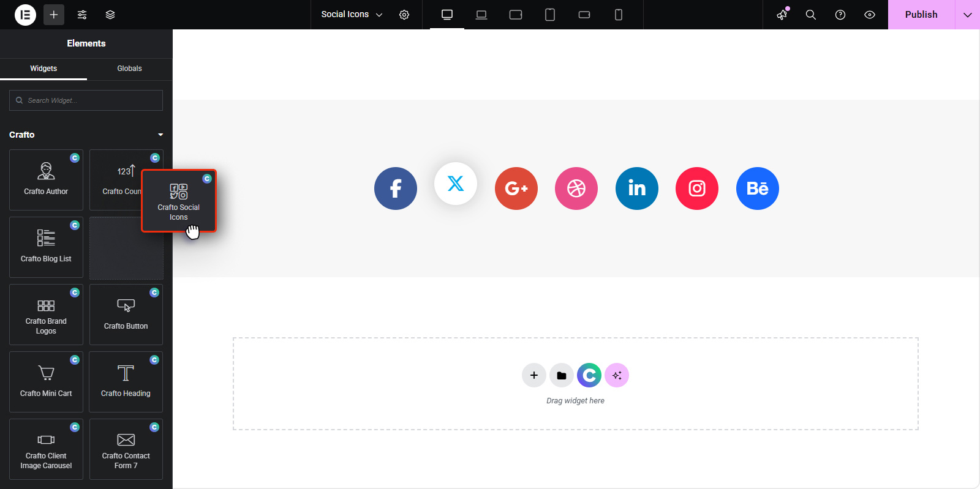Select the Crafto Social Icons widget
980x489 pixels.
coord(179,201)
